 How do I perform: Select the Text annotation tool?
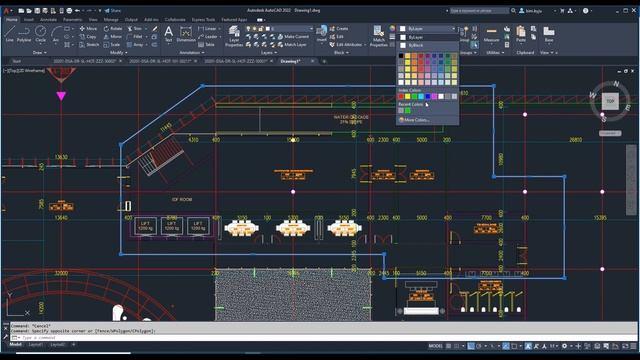click(168, 34)
